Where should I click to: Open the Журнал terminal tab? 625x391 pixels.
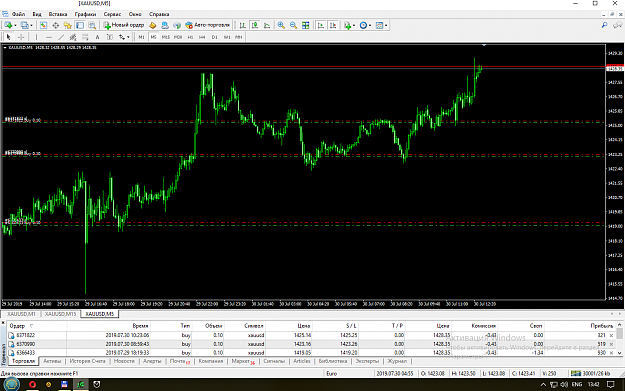tap(397, 361)
